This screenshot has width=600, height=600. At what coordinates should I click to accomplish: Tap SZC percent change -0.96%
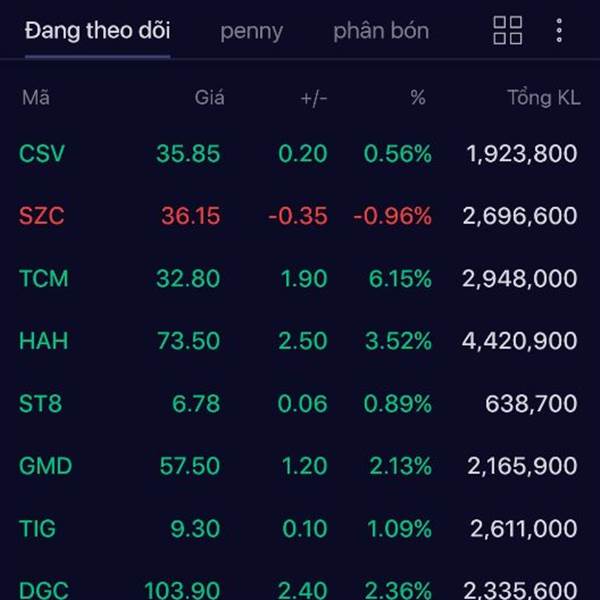coord(393,216)
